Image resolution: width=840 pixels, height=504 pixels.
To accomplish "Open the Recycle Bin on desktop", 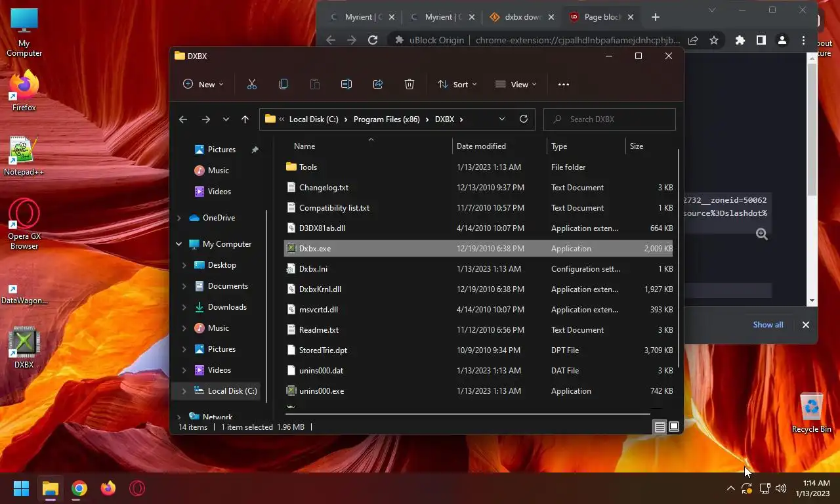I will pyautogui.click(x=812, y=413).
